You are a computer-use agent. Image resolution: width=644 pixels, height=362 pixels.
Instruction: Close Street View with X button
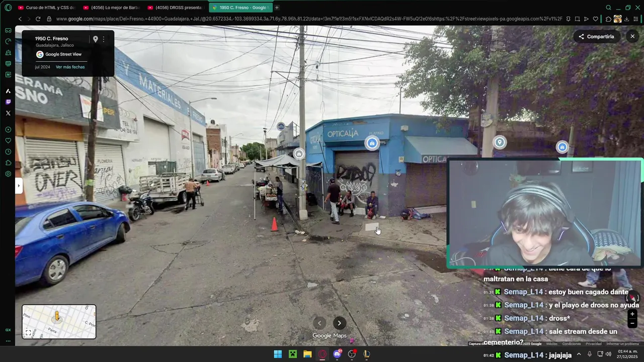pyautogui.click(x=632, y=36)
